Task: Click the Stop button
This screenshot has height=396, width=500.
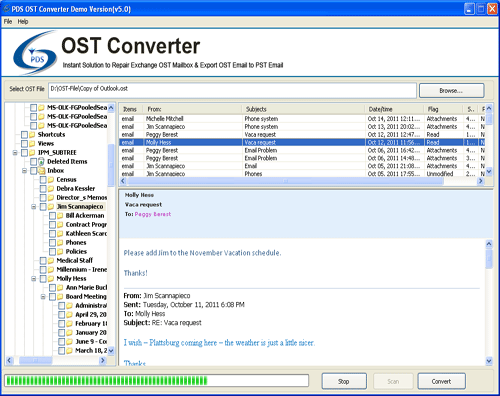Action: coord(344,381)
